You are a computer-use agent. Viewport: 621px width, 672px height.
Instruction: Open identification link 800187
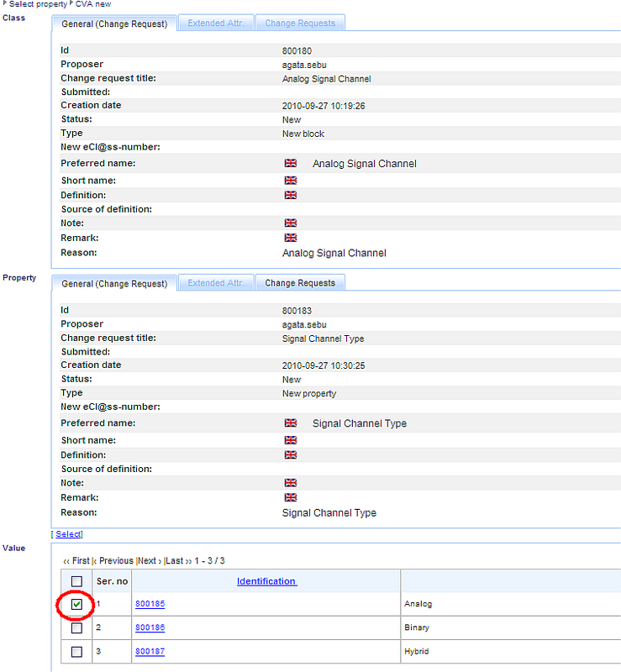tap(150, 651)
